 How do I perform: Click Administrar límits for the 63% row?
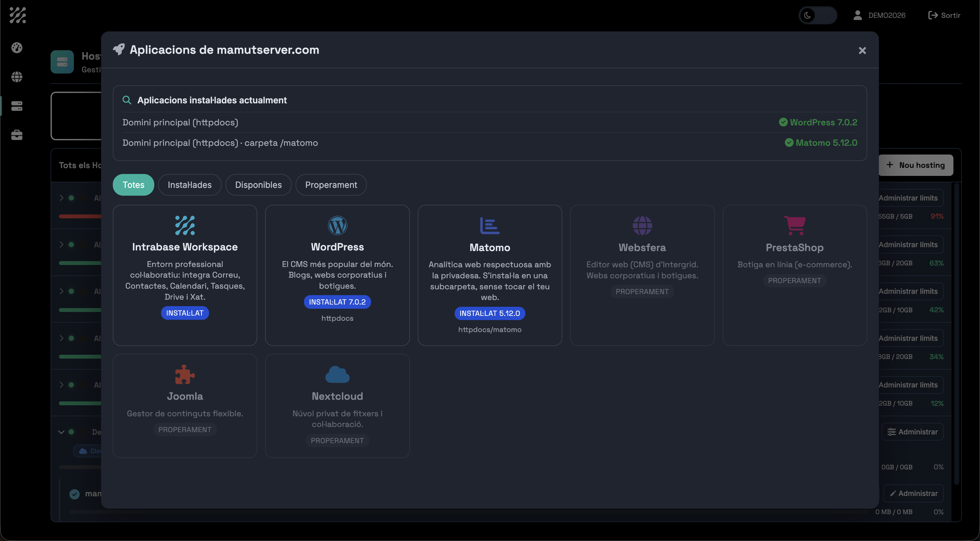pyautogui.click(x=908, y=245)
